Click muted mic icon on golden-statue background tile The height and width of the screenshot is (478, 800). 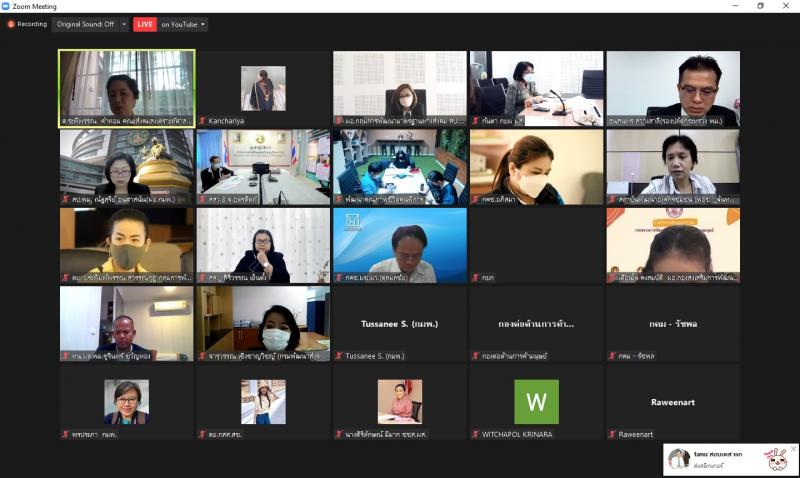click(x=65, y=199)
